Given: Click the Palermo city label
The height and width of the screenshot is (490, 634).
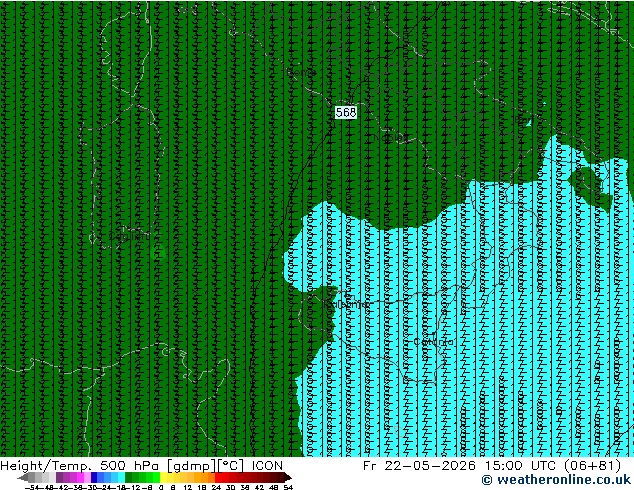Looking at the screenshot, I should point(347,304).
